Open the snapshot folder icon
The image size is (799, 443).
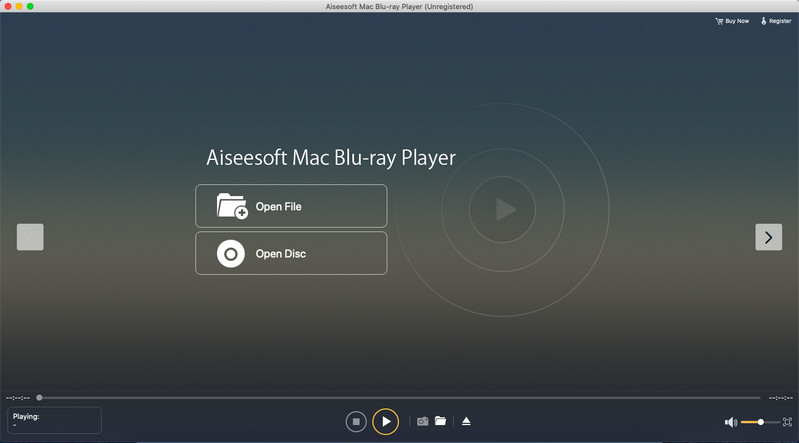point(440,421)
